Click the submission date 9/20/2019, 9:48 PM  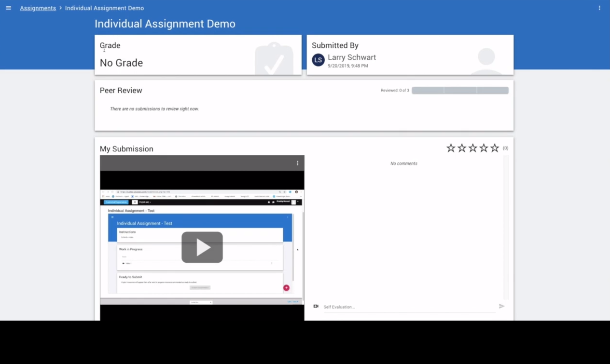coord(348,66)
